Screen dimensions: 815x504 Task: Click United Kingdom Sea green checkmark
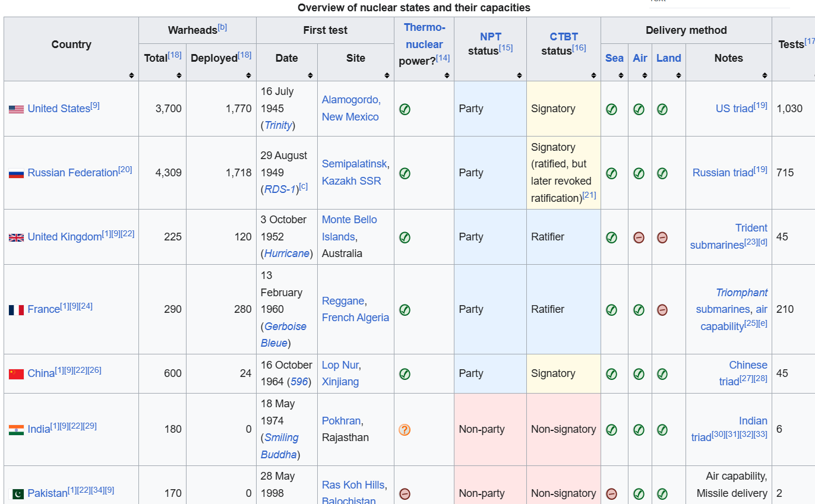(611, 237)
